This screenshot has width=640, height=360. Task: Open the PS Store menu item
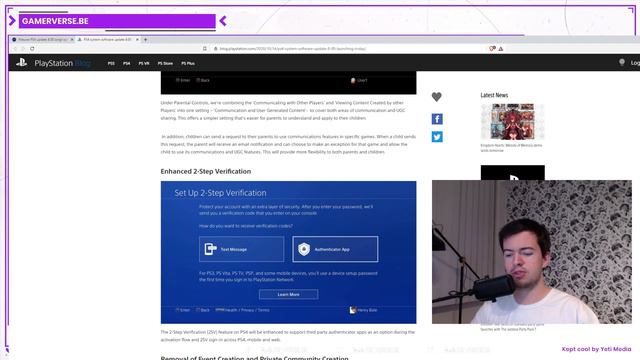click(165, 63)
